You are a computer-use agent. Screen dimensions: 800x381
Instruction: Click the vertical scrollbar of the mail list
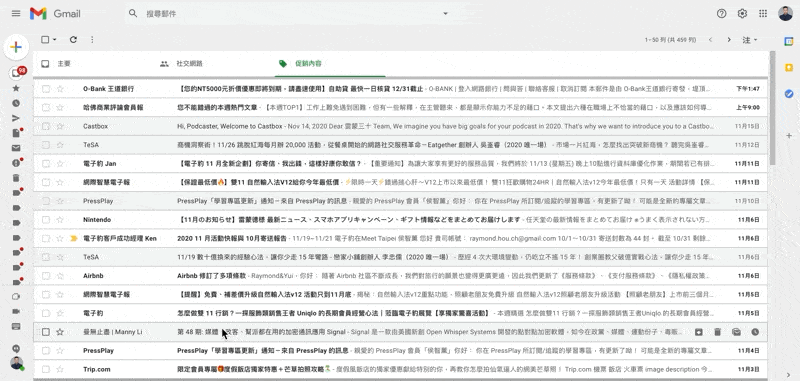(773, 107)
